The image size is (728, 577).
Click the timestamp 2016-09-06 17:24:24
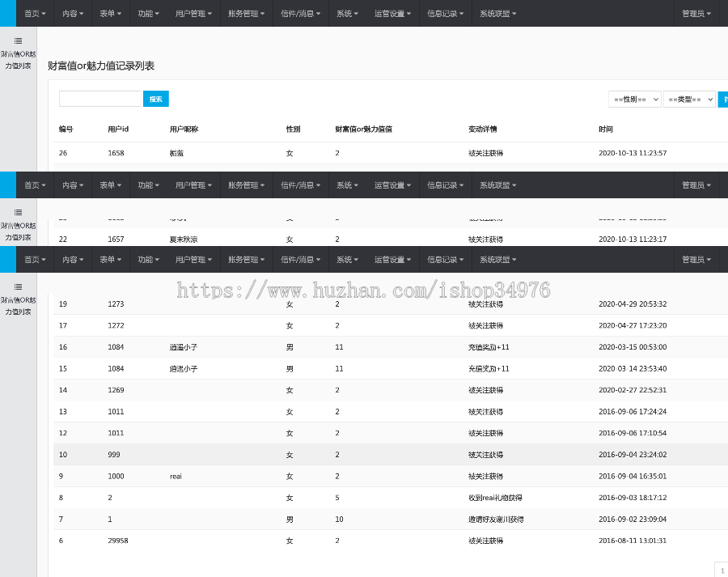633,412
